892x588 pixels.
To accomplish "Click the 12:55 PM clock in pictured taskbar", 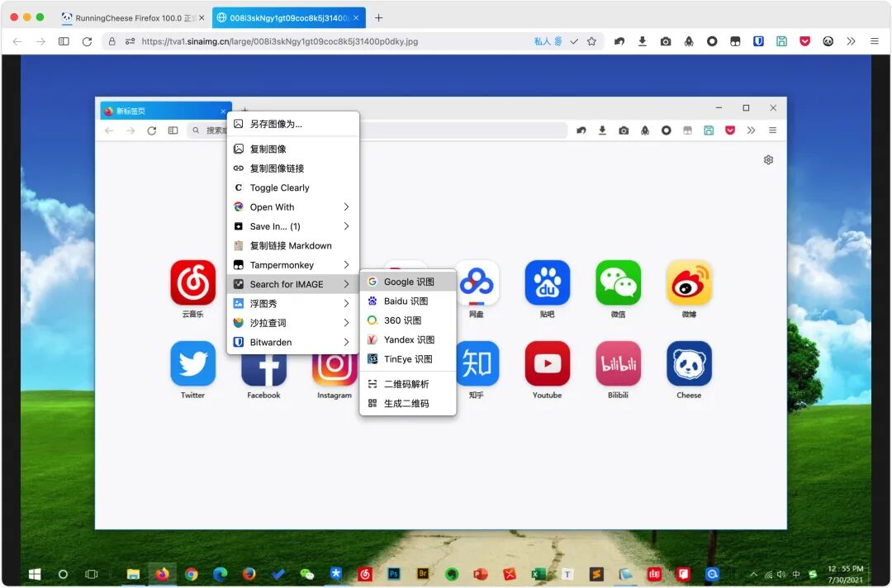I will coord(846,569).
